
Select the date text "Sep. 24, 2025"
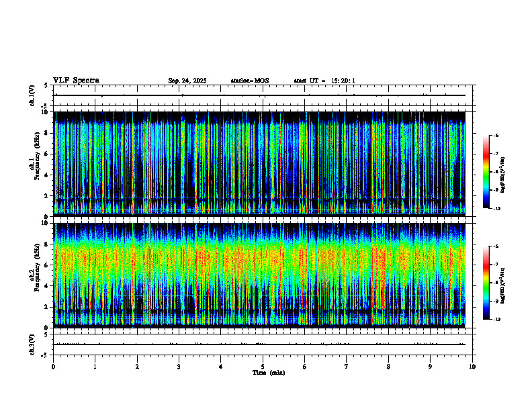coord(187,81)
